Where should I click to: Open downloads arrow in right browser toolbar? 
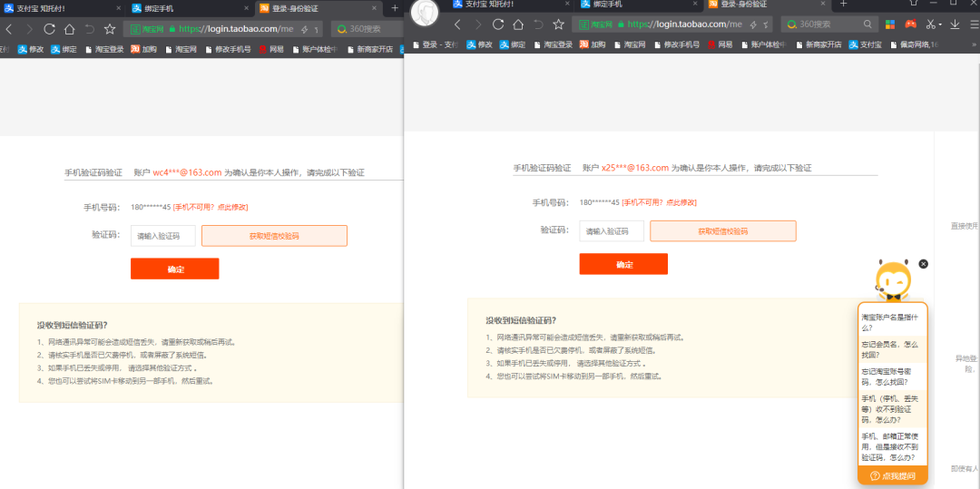pos(955,24)
